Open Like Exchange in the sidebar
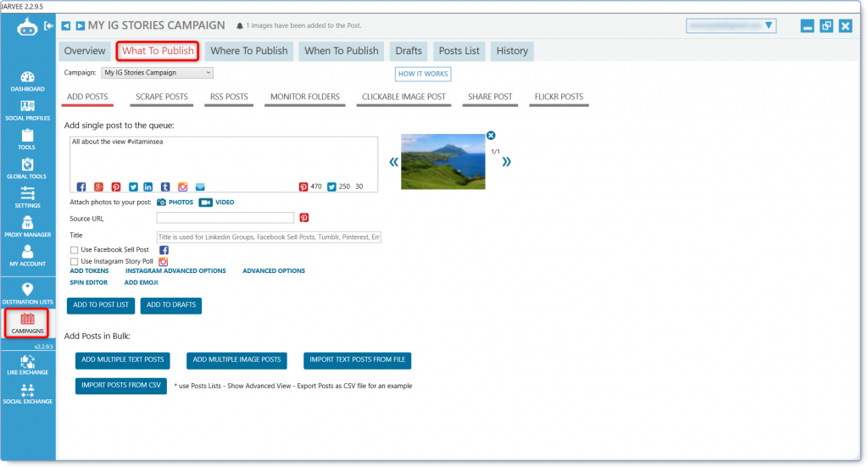Image resolution: width=868 pixels, height=468 pixels. pos(27,365)
